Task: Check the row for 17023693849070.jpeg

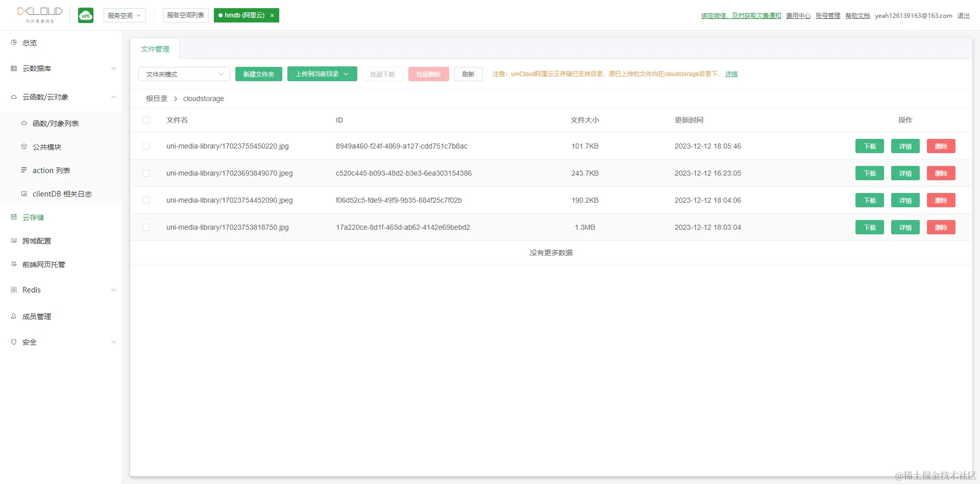Action: [x=146, y=173]
